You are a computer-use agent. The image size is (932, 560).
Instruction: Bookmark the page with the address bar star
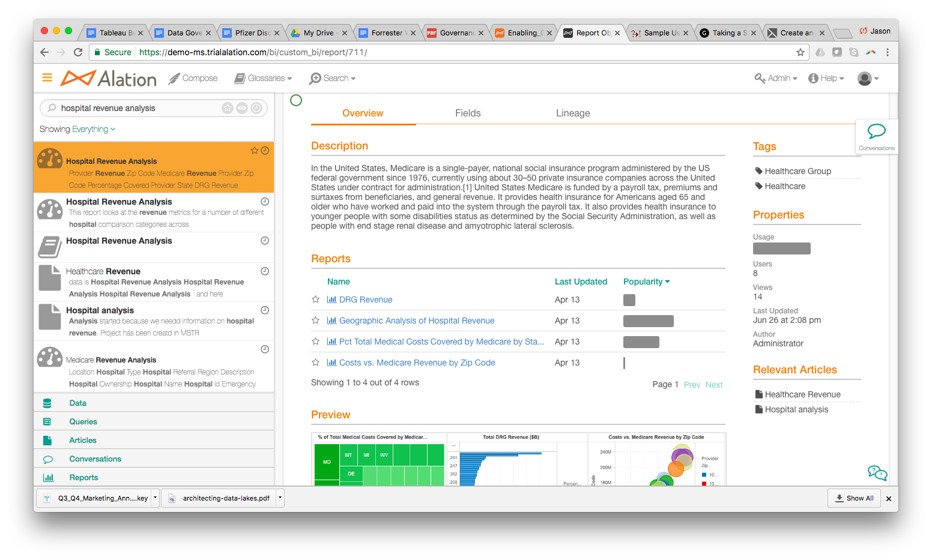800,52
